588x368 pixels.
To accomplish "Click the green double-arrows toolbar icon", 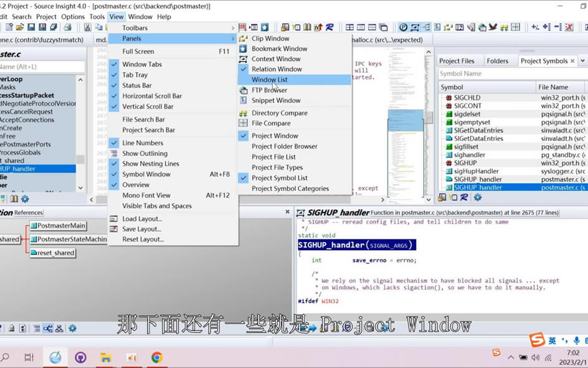I will (x=505, y=27).
